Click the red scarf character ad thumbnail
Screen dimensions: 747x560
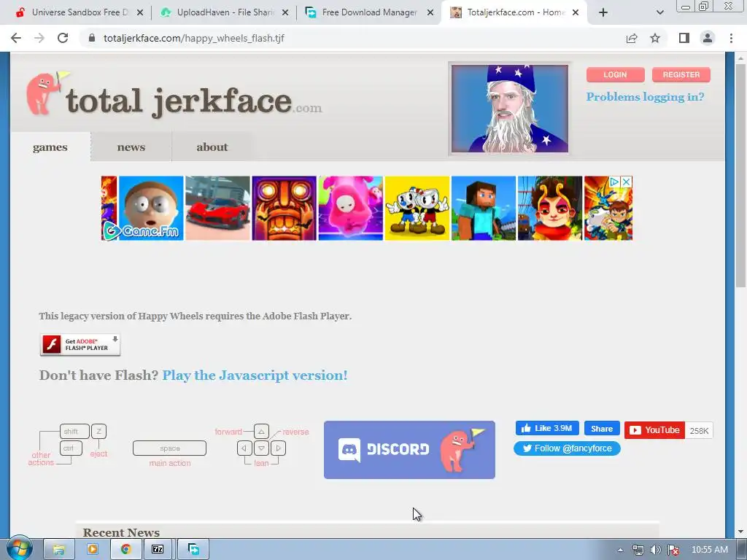[x=550, y=208]
